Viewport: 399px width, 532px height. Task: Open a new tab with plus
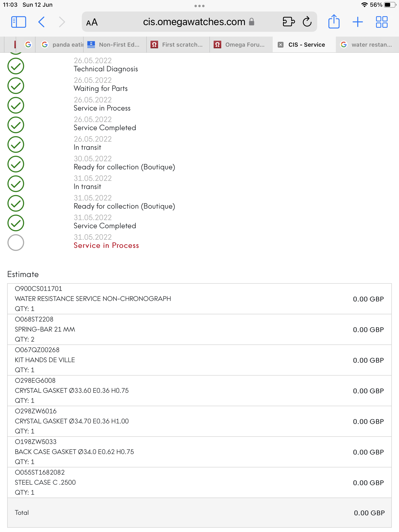[358, 22]
